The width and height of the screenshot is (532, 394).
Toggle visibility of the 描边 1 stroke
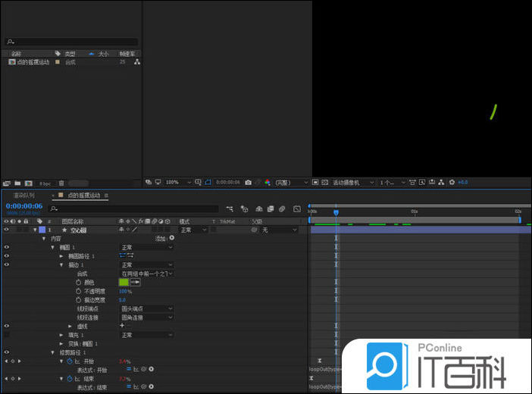pos(6,264)
